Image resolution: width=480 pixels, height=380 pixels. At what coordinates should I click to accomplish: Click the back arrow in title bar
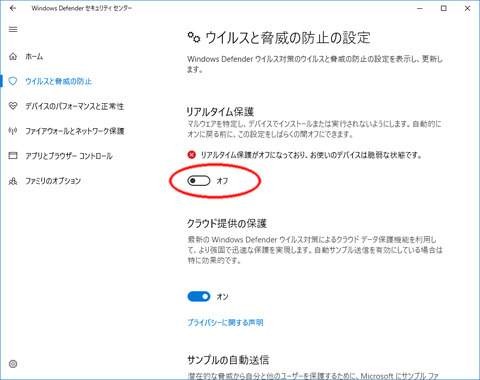pyautogui.click(x=13, y=8)
